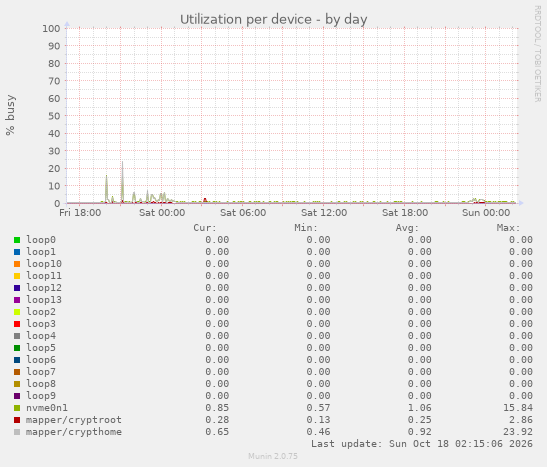Viewport: 547px width, 467px height.
Task: Click the Sat 00:00 time axis label
Action: pos(162,213)
